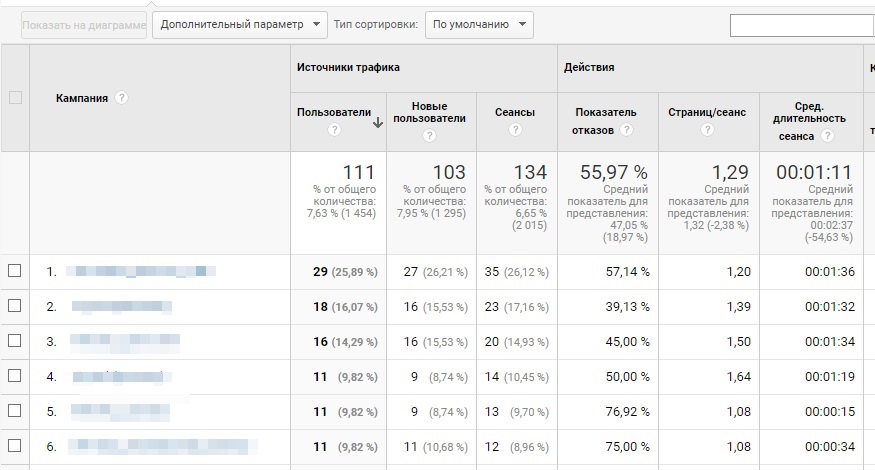Click users cell 18 (16,07 %)
Image resolution: width=875 pixels, height=470 pixels.
[345, 307]
